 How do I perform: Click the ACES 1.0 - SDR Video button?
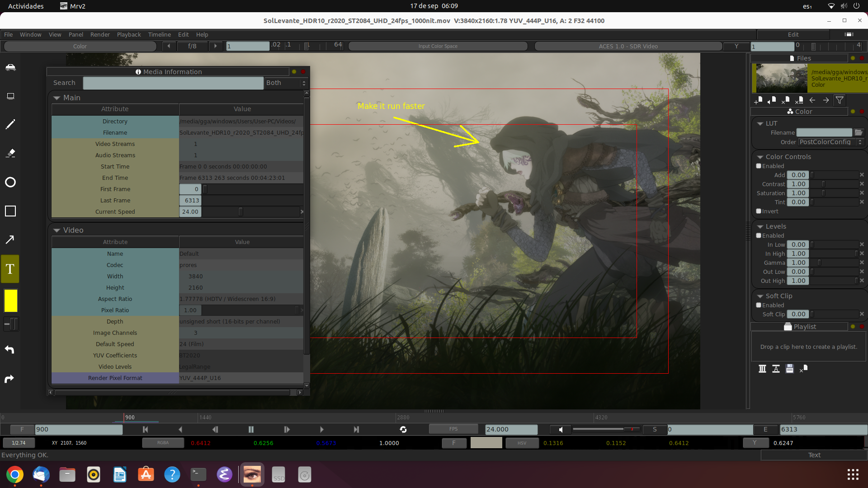[628, 46]
